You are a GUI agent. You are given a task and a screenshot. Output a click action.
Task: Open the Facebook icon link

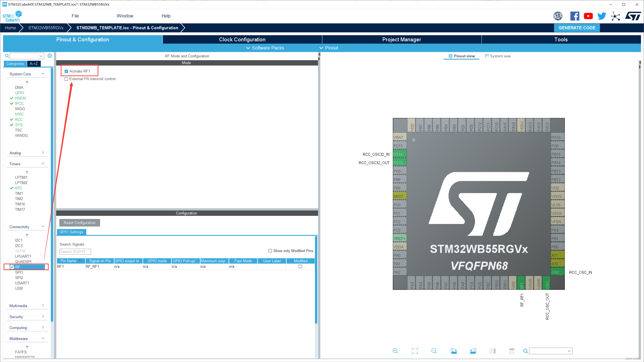point(574,16)
